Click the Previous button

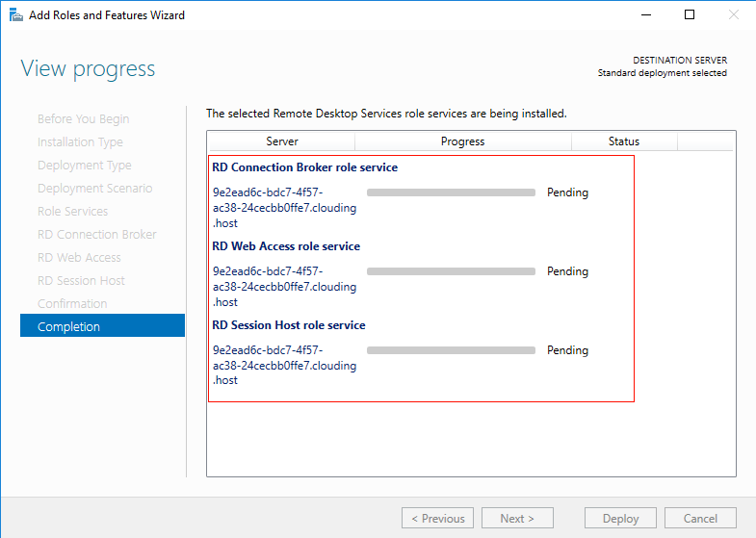click(x=438, y=518)
